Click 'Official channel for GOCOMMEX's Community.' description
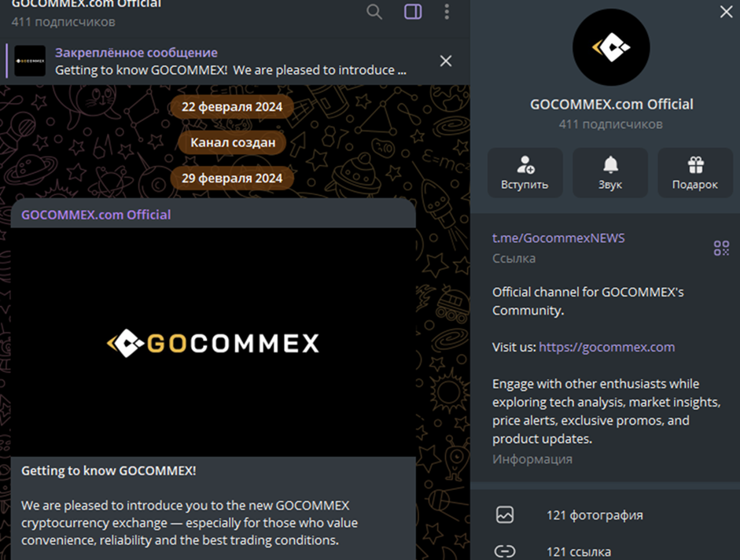The width and height of the screenshot is (740, 560). [x=588, y=301]
